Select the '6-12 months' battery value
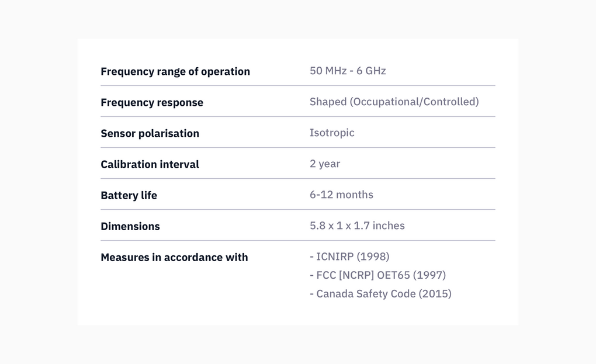Screen dimensions: 596x364 341,195
